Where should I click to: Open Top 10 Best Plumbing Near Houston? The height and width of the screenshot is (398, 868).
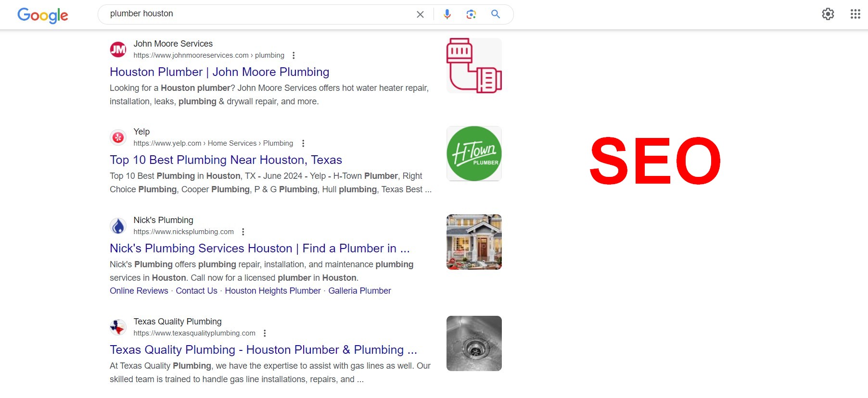[x=226, y=160]
